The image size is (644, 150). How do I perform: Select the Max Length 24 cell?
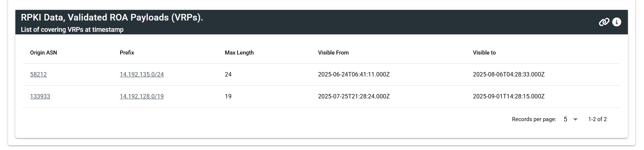(228, 74)
